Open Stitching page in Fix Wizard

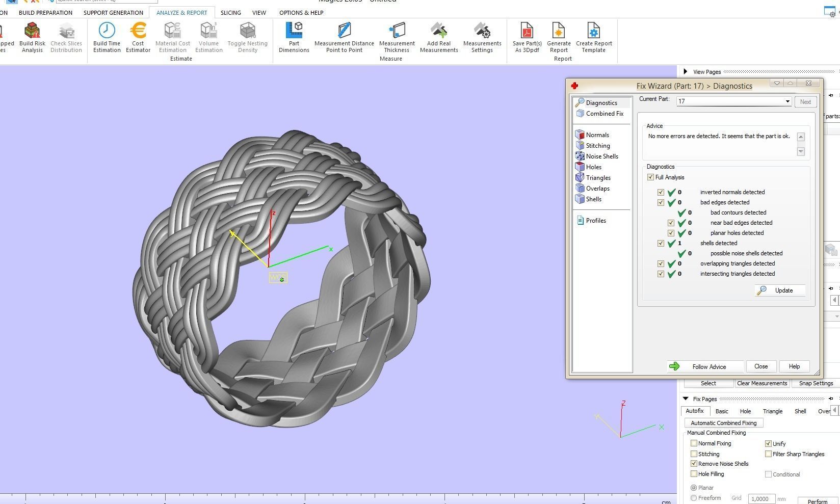click(598, 146)
